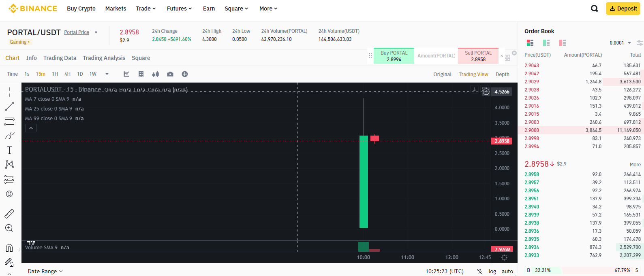Screen dimensions: 644x276
Task: Select the 1s time interval
Action: (x=27, y=74)
